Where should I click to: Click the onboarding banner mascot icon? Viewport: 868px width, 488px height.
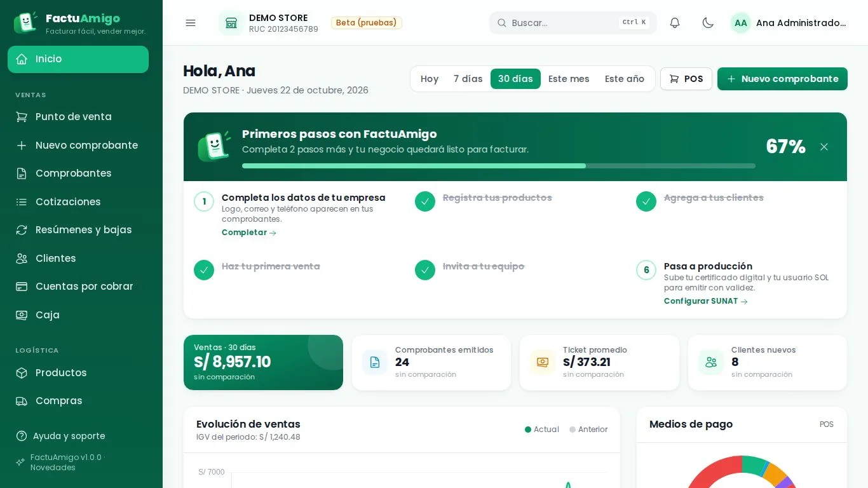(x=215, y=147)
